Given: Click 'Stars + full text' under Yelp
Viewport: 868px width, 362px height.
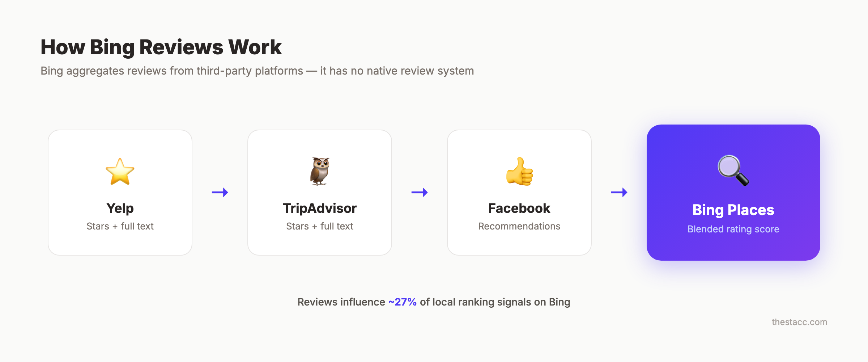Looking at the screenshot, I should pos(120,226).
